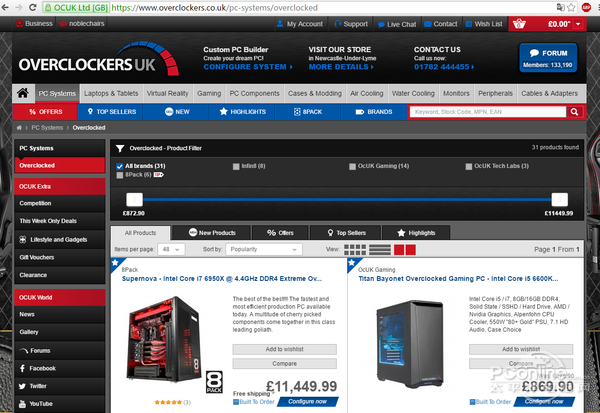600x413 pixels.
Task: Grab the minimum price slider handle
Action: (134, 199)
